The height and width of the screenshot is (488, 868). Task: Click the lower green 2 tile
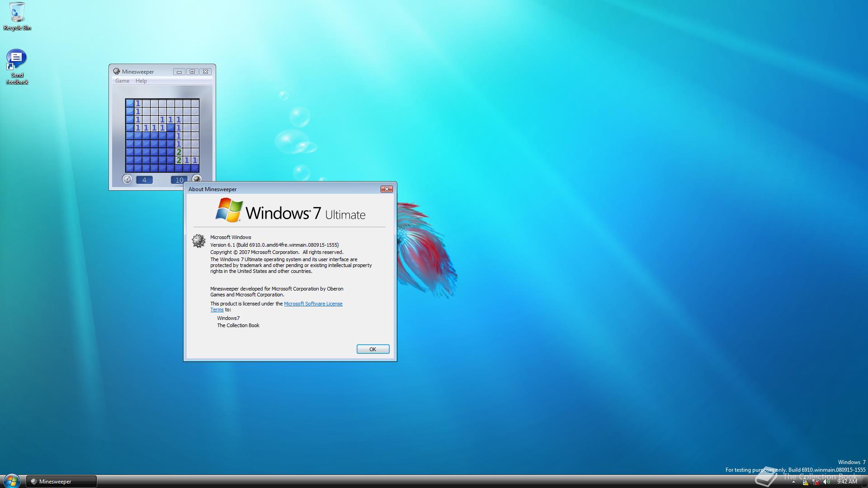pyautogui.click(x=179, y=160)
